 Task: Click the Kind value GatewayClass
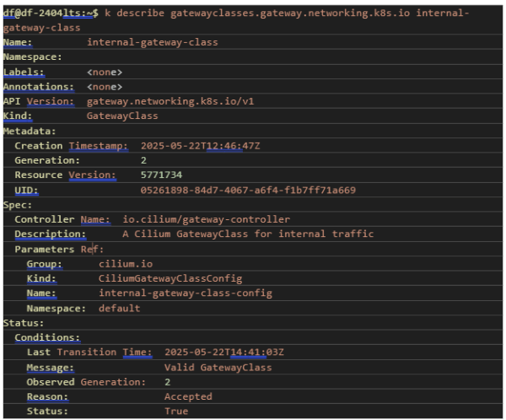tap(122, 116)
